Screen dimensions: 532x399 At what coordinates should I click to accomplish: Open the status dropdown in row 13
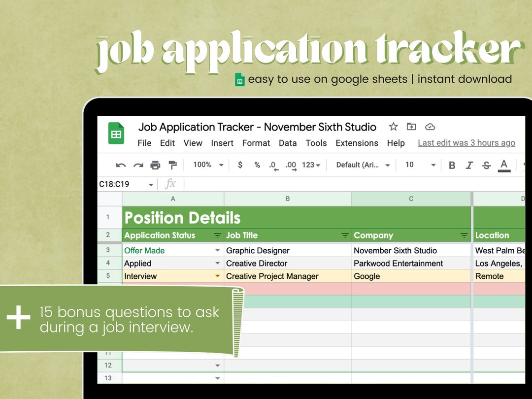[218, 378]
